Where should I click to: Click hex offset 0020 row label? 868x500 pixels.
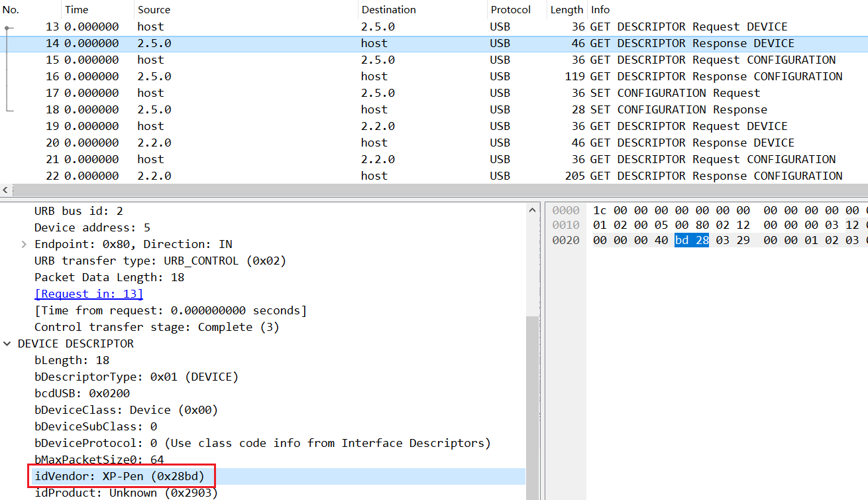[566, 240]
